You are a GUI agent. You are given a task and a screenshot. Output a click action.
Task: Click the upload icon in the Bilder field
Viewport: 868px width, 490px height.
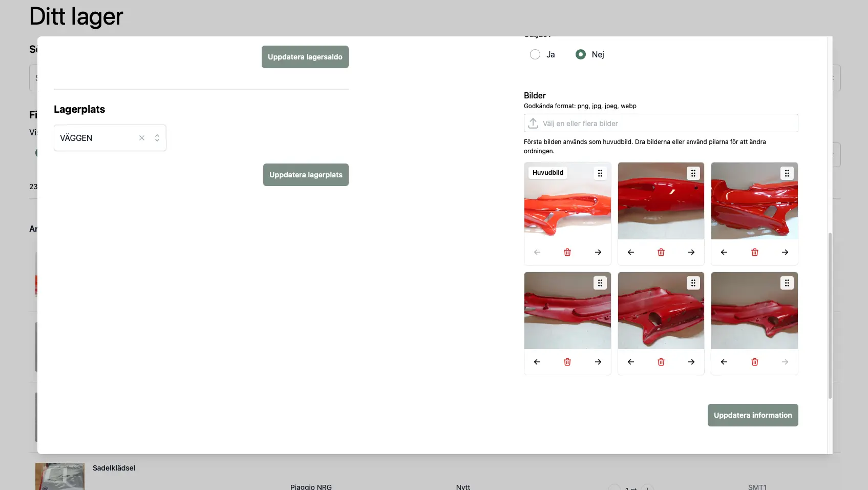tap(533, 123)
